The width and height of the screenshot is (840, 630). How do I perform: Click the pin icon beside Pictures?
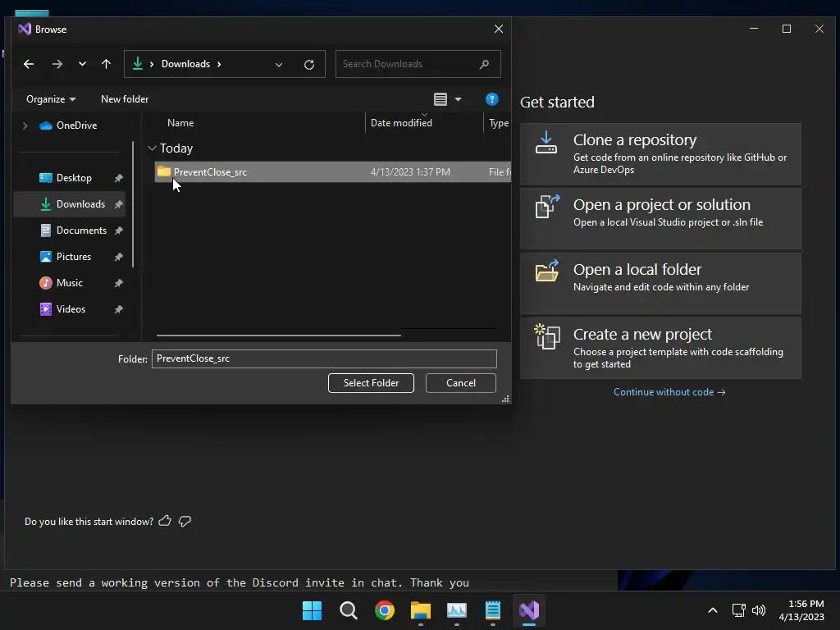[118, 257]
